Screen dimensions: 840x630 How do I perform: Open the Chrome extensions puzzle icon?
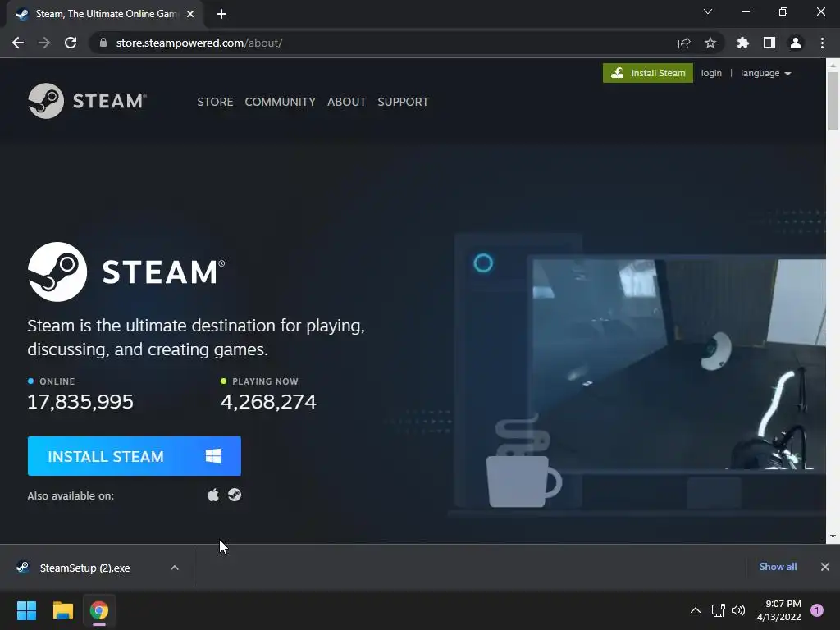743,43
